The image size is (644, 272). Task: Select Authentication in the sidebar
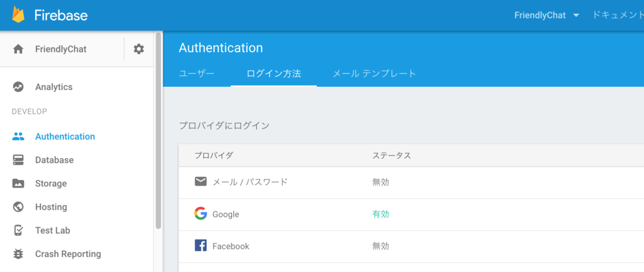(x=65, y=137)
